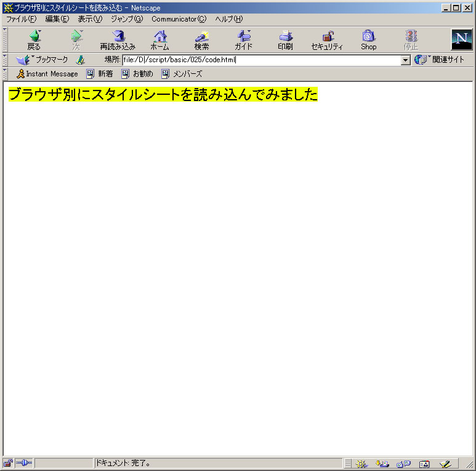Click the yellow highlighted heading text
The width and height of the screenshot is (476, 471).
(x=163, y=94)
